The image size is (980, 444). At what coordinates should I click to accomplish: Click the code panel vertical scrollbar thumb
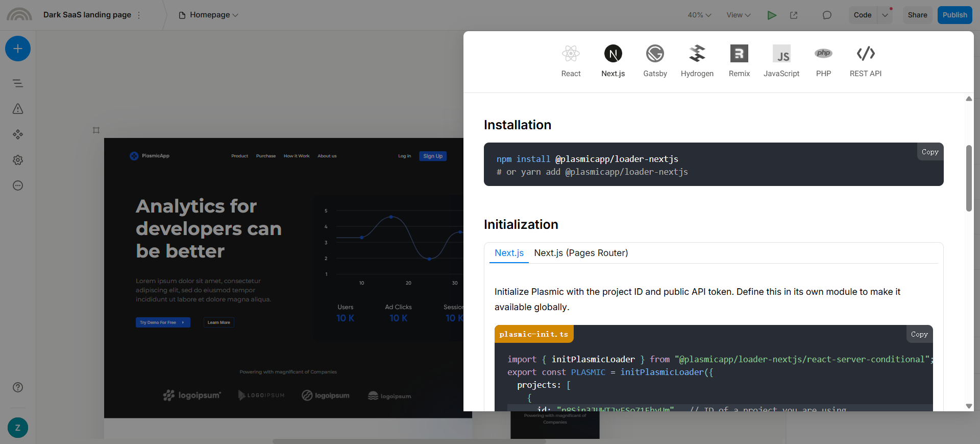pyautogui.click(x=969, y=178)
